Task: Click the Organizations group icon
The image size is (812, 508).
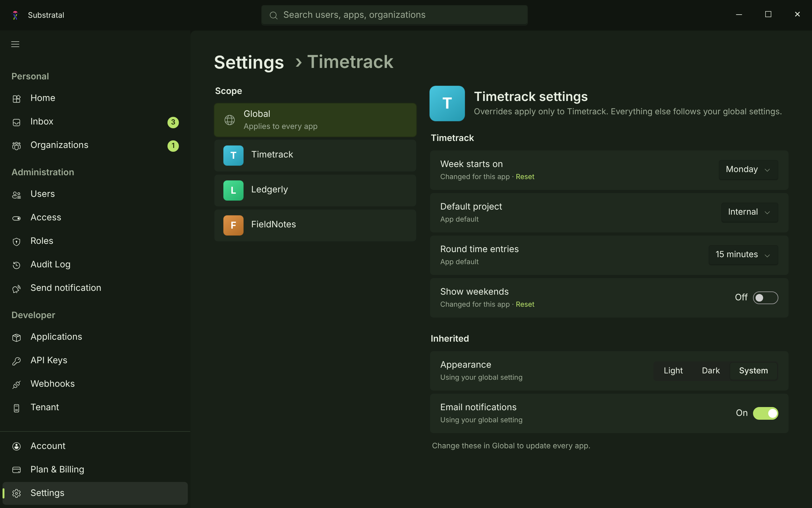Action: tap(16, 145)
